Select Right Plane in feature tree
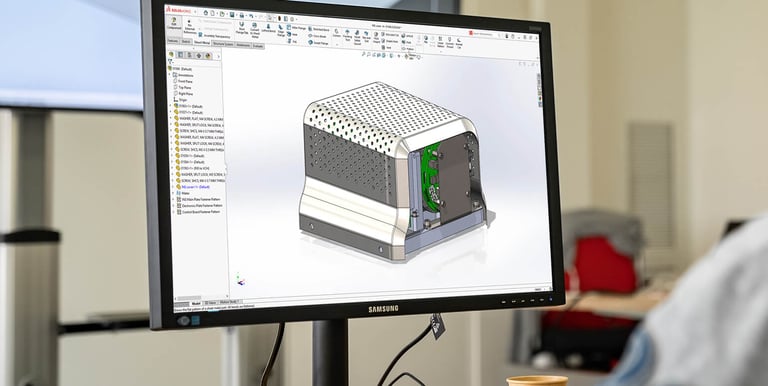 [x=185, y=94]
